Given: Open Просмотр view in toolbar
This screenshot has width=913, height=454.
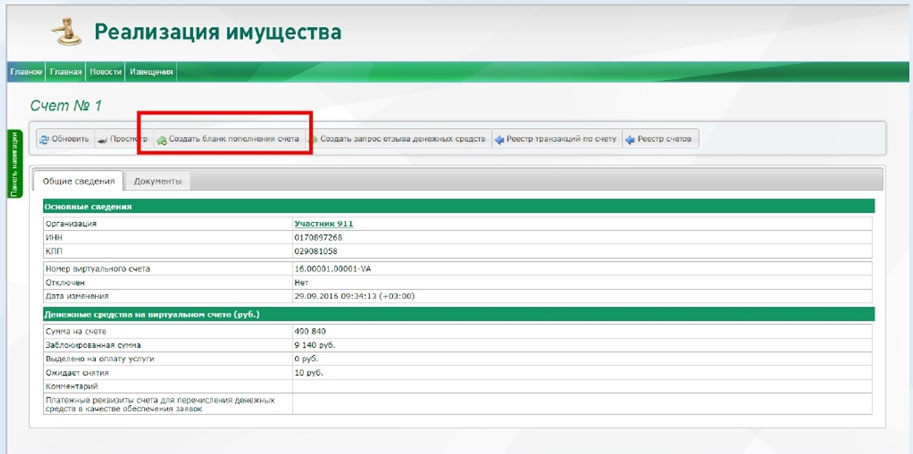Looking at the screenshot, I should coord(122,139).
